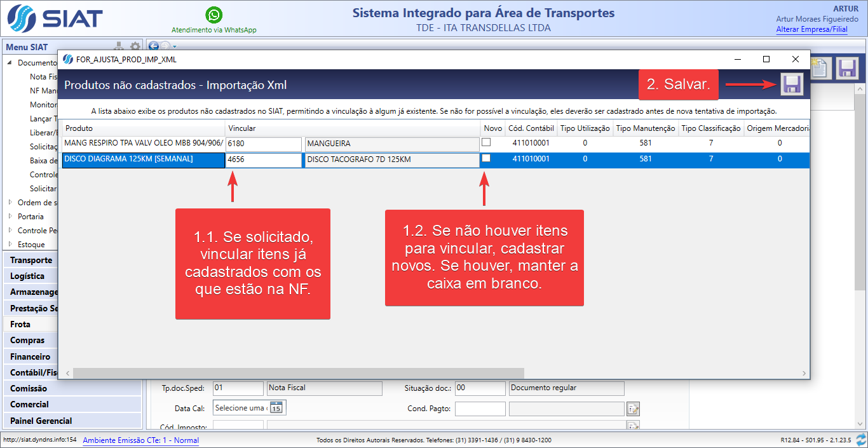Expand the Estoque tree node
This screenshot has width=868, height=448.
[10, 245]
